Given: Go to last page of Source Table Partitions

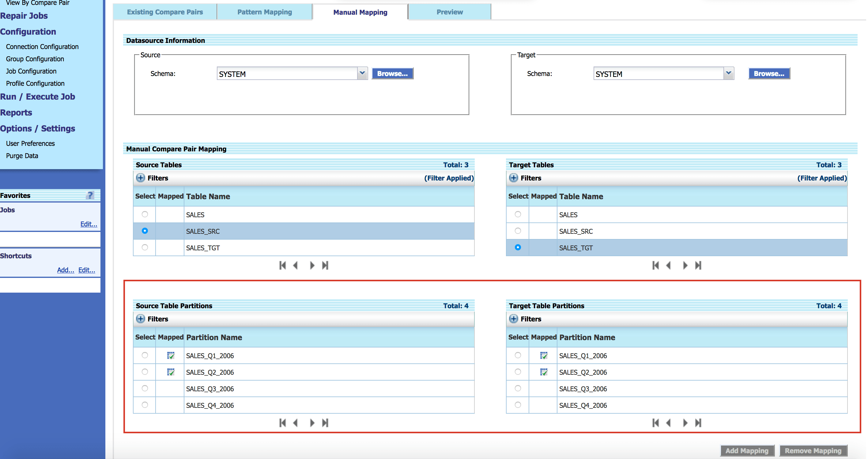Looking at the screenshot, I should (x=325, y=423).
